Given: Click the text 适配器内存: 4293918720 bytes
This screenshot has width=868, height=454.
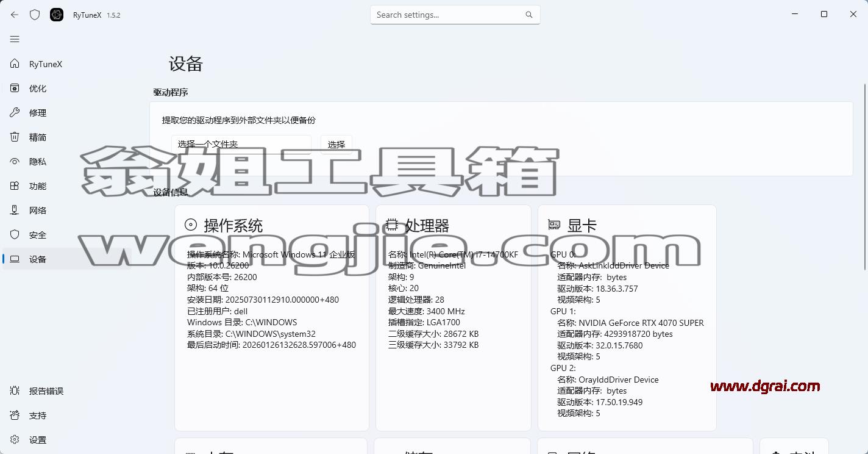Looking at the screenshot, I should pos(615,334).
